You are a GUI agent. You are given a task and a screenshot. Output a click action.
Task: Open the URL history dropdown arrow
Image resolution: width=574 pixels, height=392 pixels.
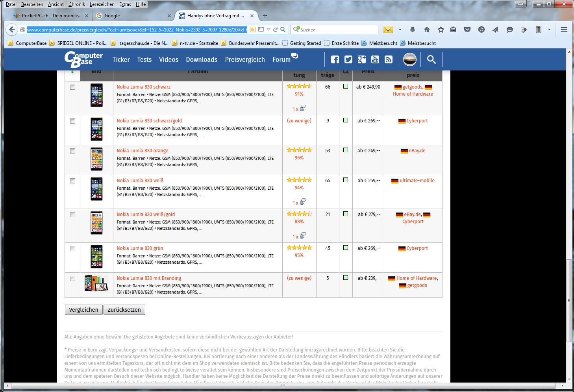(268, 30)
